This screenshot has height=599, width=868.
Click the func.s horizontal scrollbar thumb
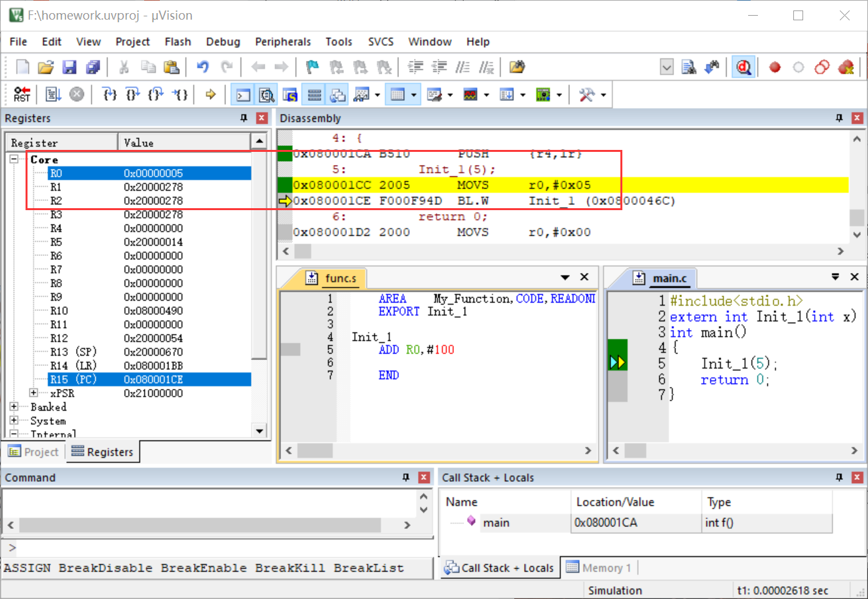[314, 450]
